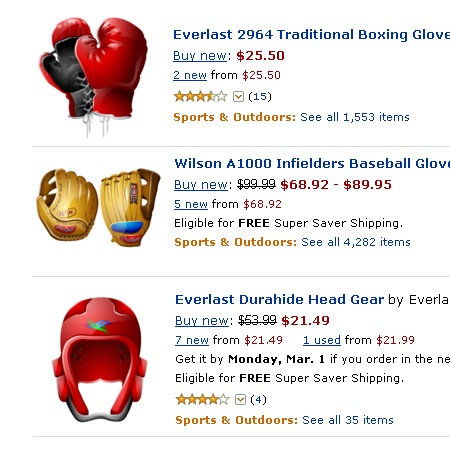
Task: See all 4,282 Sports & Outdoors items
Action: point(356,242)
